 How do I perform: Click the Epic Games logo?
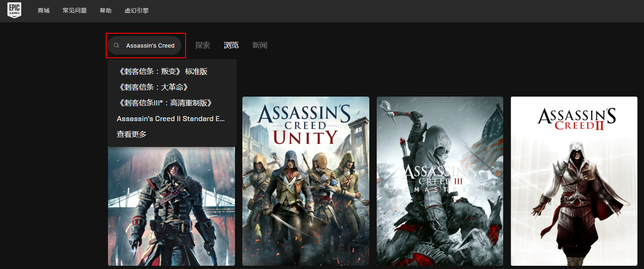[14, 10]
